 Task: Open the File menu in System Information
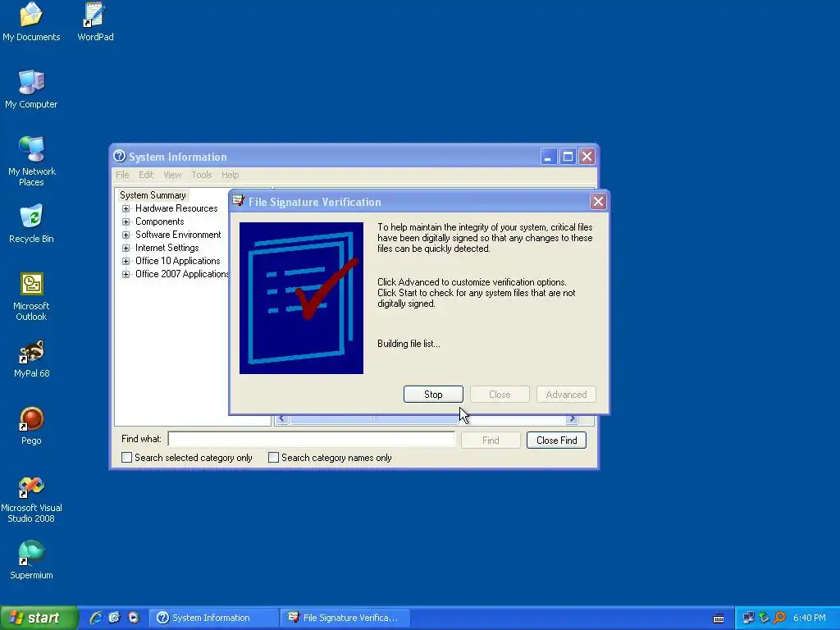(x=122, y=175)
